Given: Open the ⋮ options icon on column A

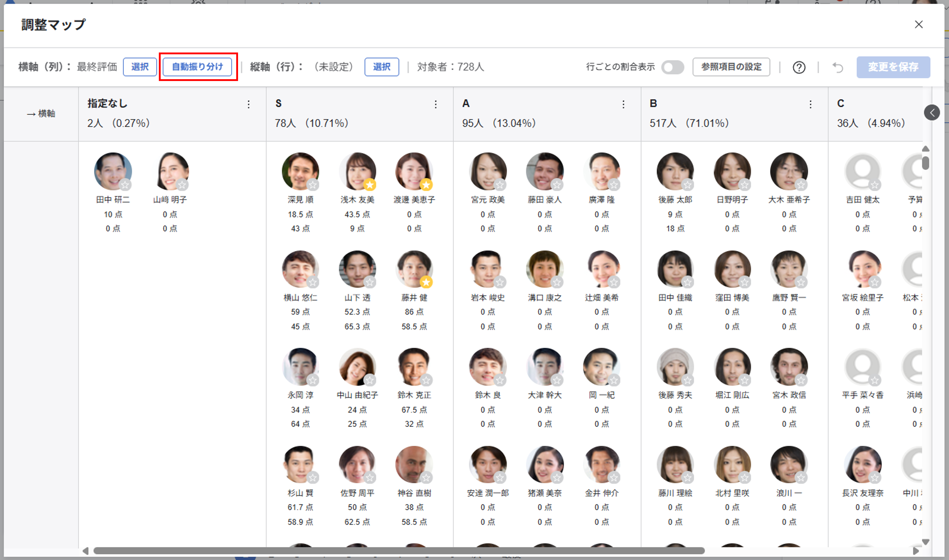Looking at the screenshot, I should click(623, 105).
